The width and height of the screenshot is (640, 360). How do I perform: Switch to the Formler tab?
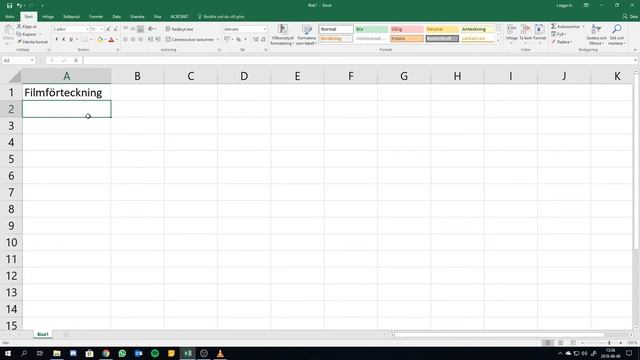[96, 17]
